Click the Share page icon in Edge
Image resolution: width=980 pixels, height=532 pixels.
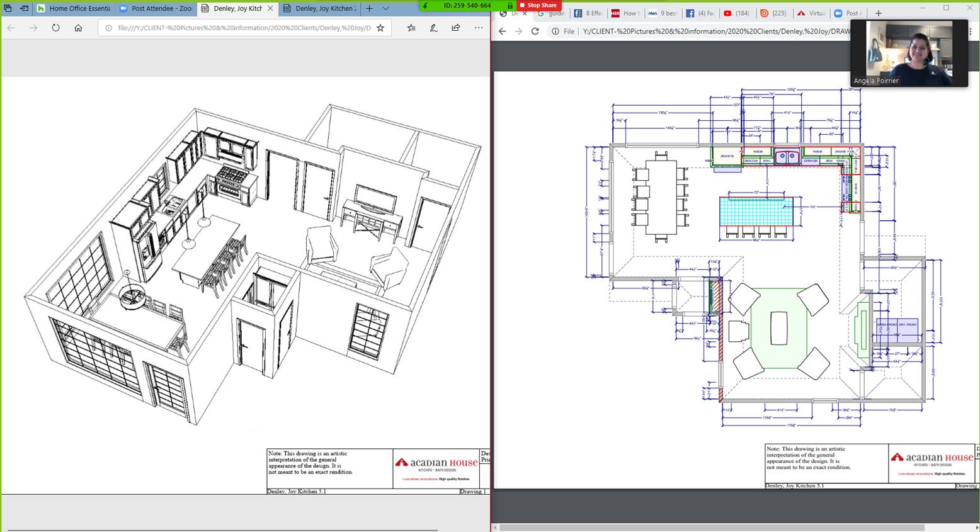point(455,28)
